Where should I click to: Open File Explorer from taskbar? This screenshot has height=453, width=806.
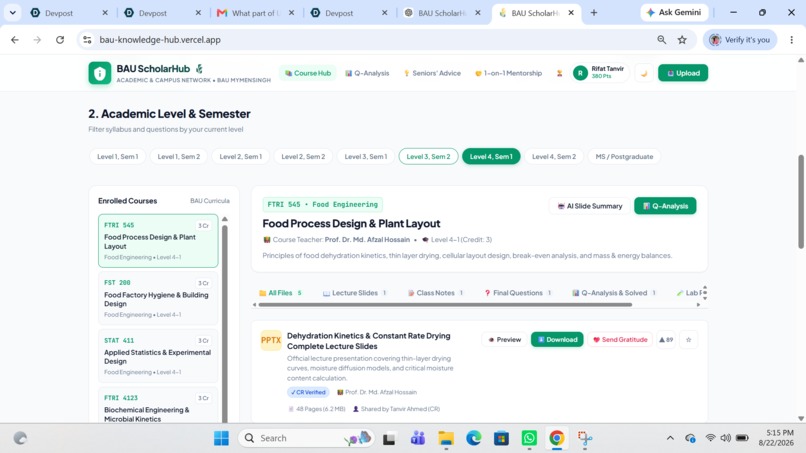point(446,438)
